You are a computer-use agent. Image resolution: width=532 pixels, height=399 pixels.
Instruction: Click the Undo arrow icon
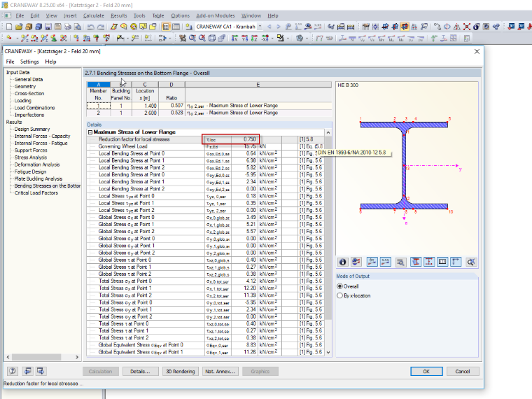[x=90, y=27]
